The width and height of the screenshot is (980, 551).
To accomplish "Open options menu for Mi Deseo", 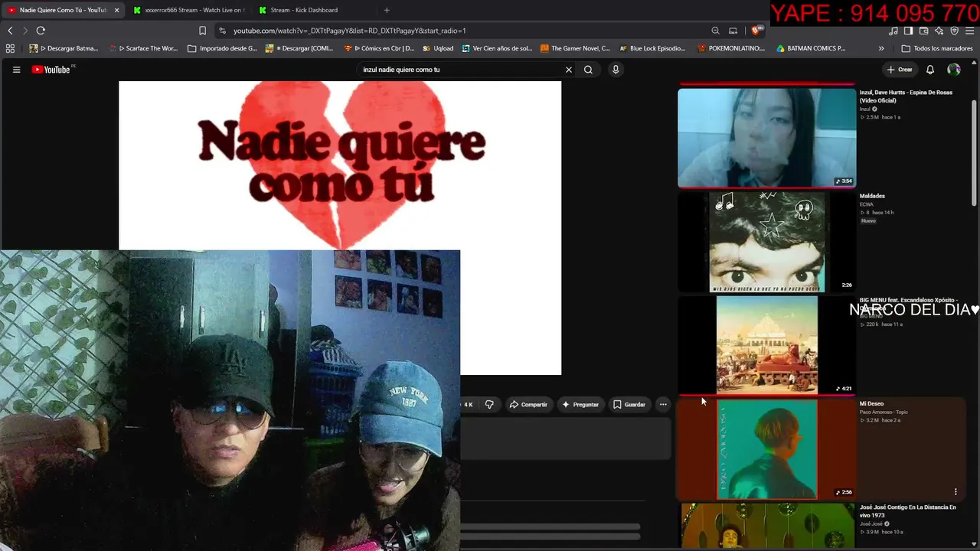I will [x=955, y=492].
